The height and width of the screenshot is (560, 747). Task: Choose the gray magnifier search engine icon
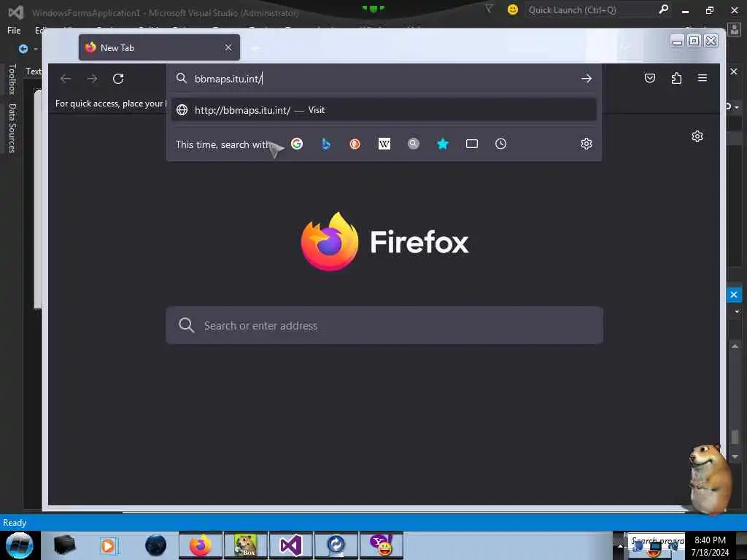(414, 144)
